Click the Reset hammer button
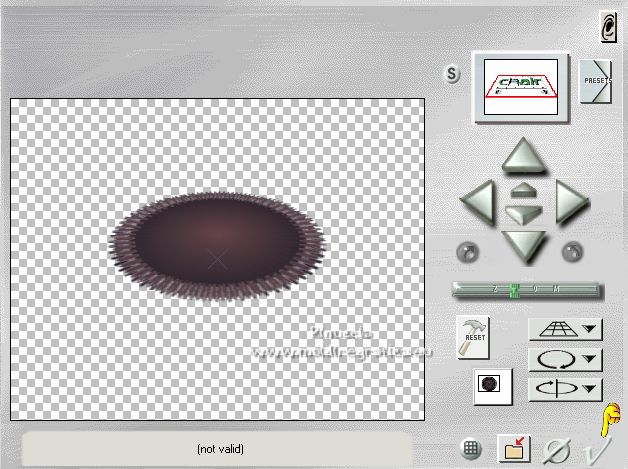 [473, 337]
